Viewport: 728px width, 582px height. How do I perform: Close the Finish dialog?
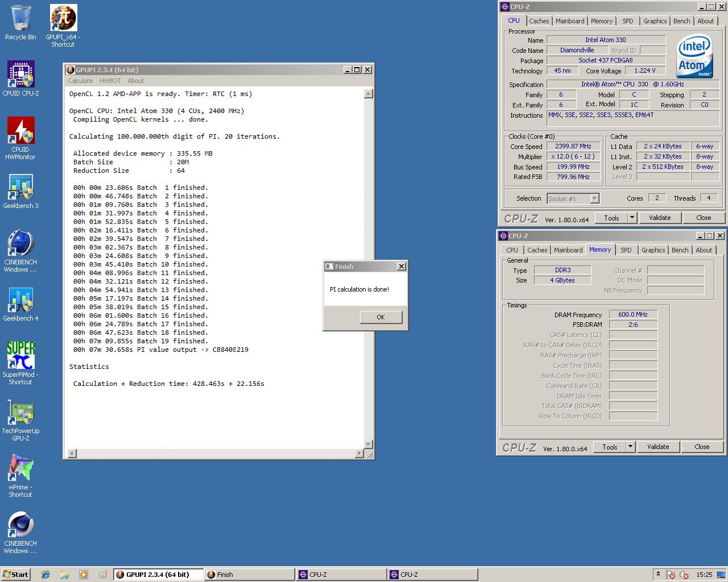click(x=402, y=267)
